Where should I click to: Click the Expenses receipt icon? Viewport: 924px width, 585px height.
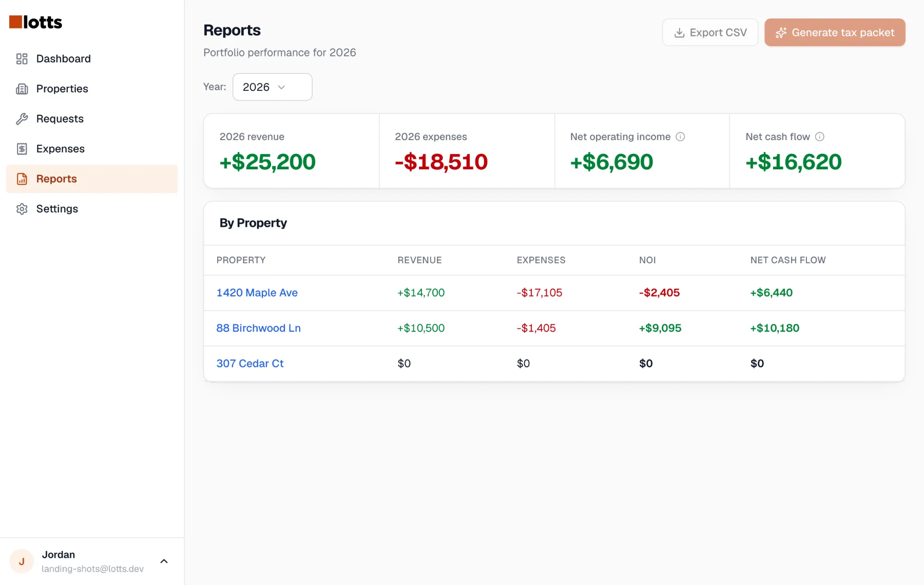[x=22, y=149]
